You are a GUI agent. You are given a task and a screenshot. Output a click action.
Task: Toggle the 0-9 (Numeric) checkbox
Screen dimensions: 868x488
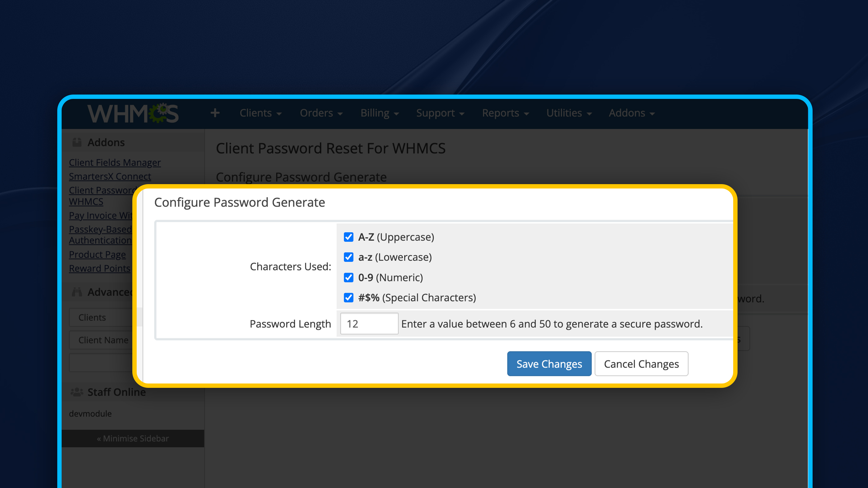[x=348, y=277]
